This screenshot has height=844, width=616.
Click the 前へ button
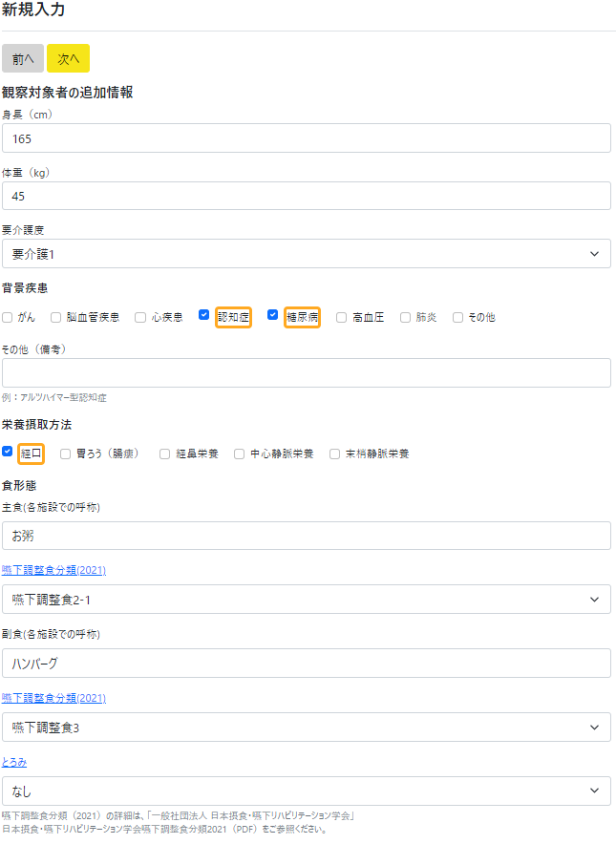point(23,58)
